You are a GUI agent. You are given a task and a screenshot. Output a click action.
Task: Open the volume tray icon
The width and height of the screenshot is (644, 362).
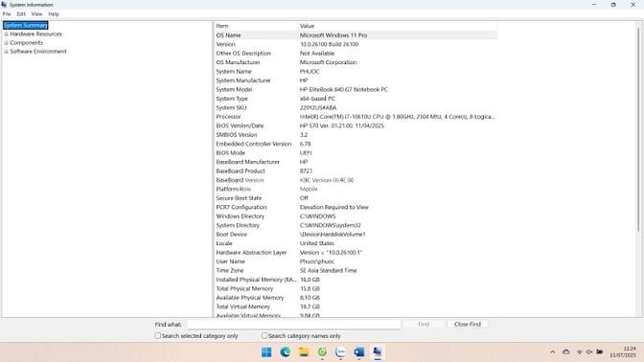pyautogui.click(x=589, y=352)
